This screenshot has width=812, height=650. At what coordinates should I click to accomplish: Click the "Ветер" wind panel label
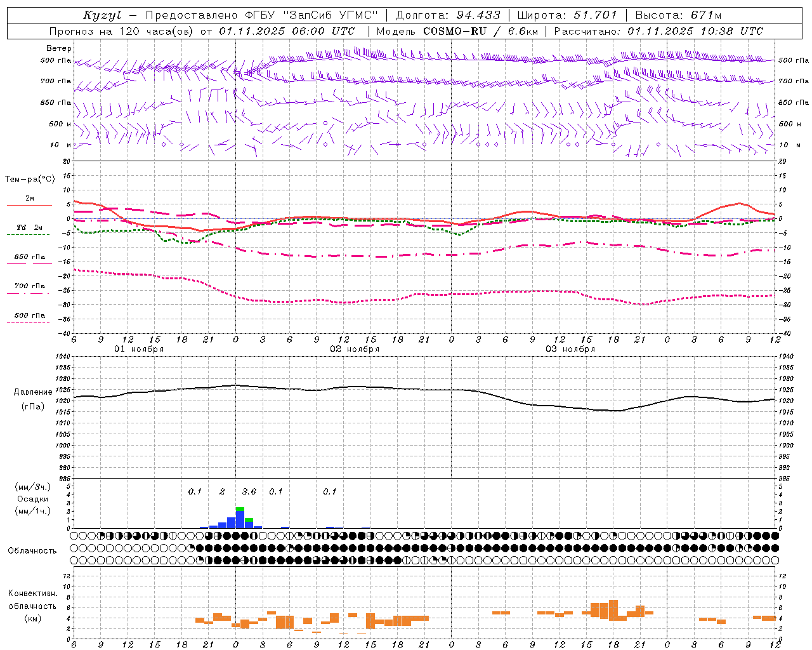(59, 48)
